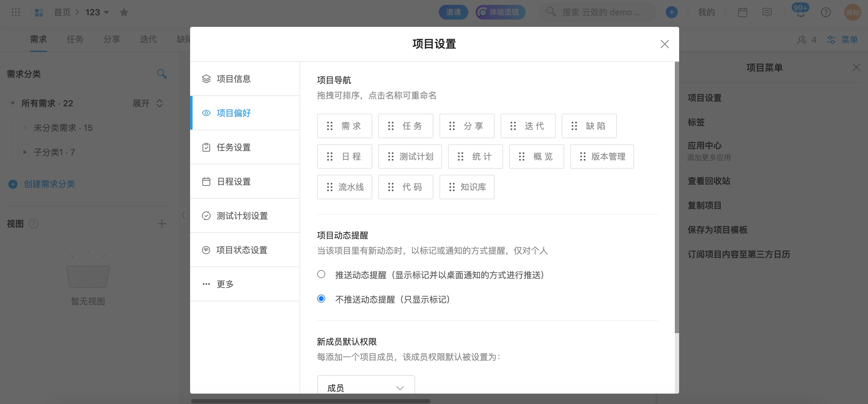Open the 123 project switcher dropdown arrow

[x=106, y=13]
